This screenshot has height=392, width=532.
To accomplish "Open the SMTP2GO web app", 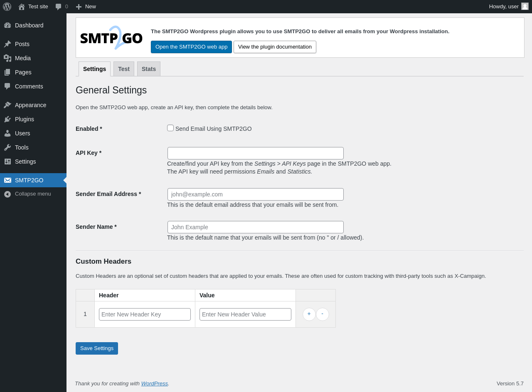I will pyautogui.click(x=191, y=47).
